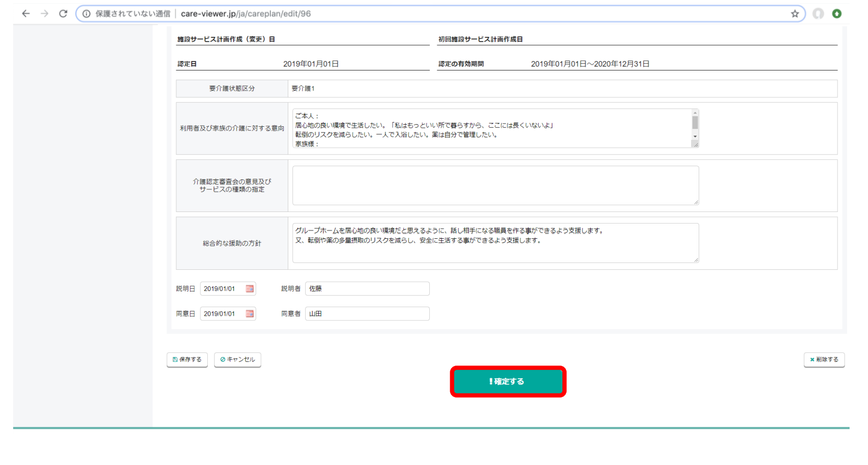Focus the 同意者 input field
The image size is (868, 465).
[x=367, y=314]
